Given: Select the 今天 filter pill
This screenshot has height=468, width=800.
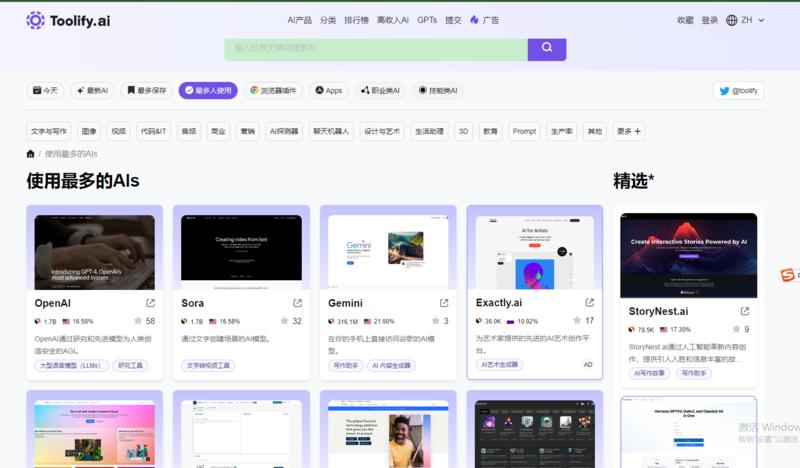Looking at the screenshot, I should 45,90.
